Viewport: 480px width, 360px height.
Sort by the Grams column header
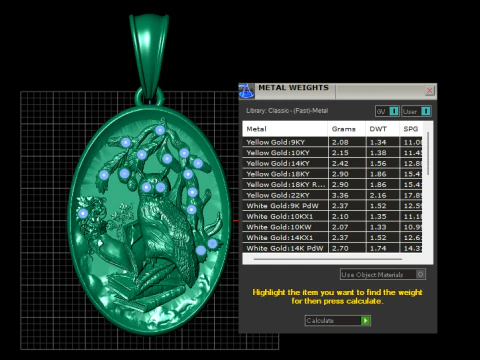(347, 129)
